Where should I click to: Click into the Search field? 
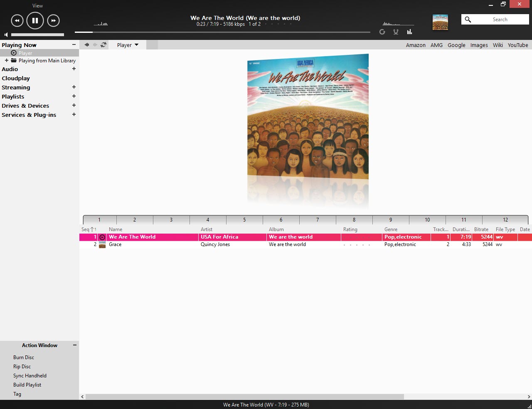pos(500,20)
